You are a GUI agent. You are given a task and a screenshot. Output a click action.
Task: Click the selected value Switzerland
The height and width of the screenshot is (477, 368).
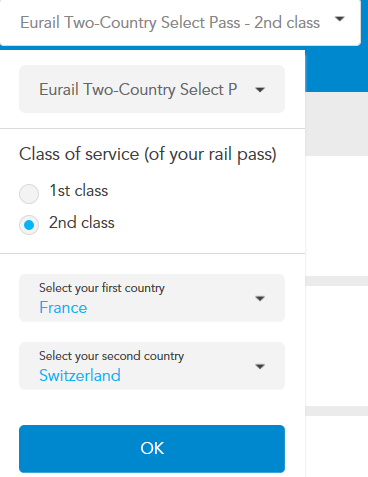80,375
